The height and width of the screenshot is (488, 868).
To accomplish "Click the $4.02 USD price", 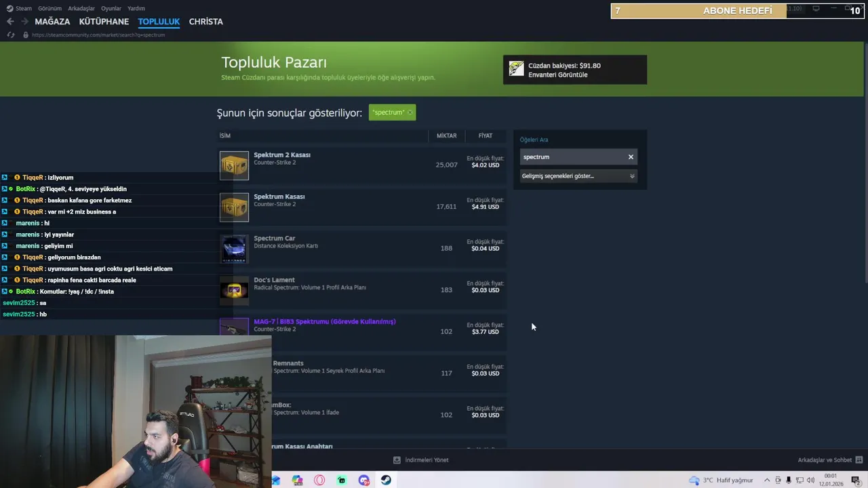I will (x=486, y=165).
